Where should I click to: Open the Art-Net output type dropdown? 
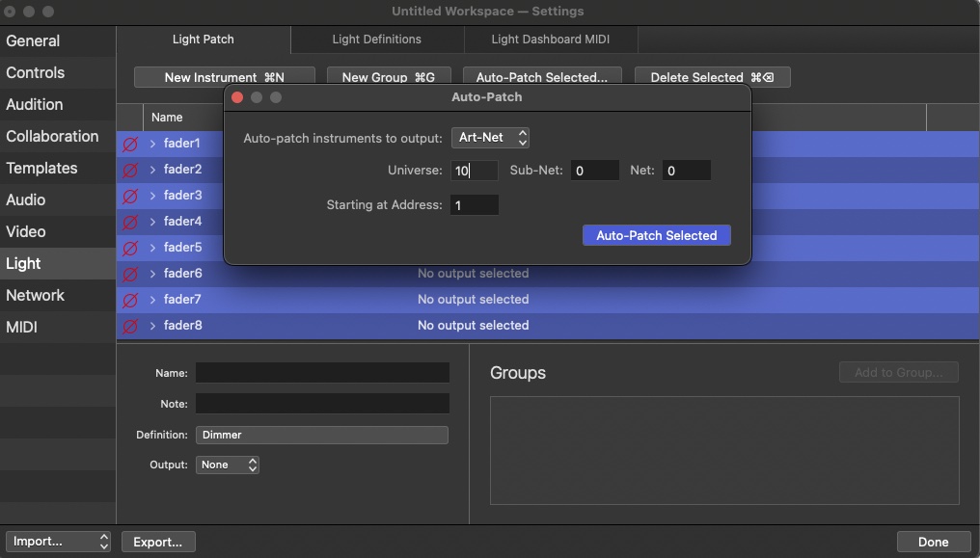click(490, 138)
